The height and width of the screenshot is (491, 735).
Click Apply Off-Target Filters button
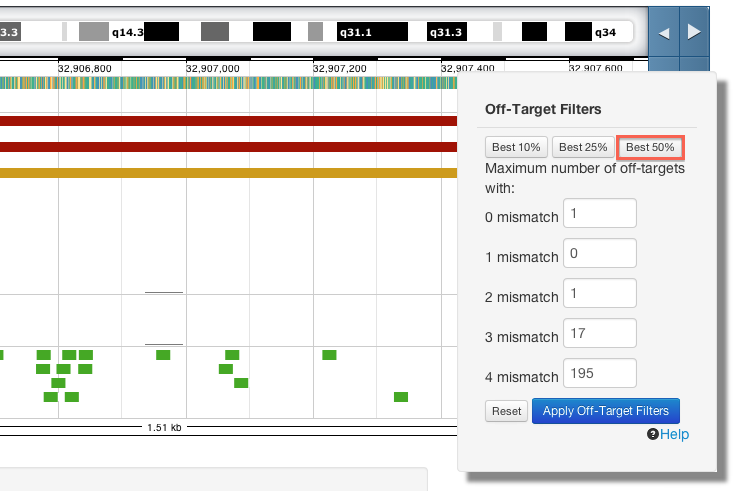[x=606, y=411]
